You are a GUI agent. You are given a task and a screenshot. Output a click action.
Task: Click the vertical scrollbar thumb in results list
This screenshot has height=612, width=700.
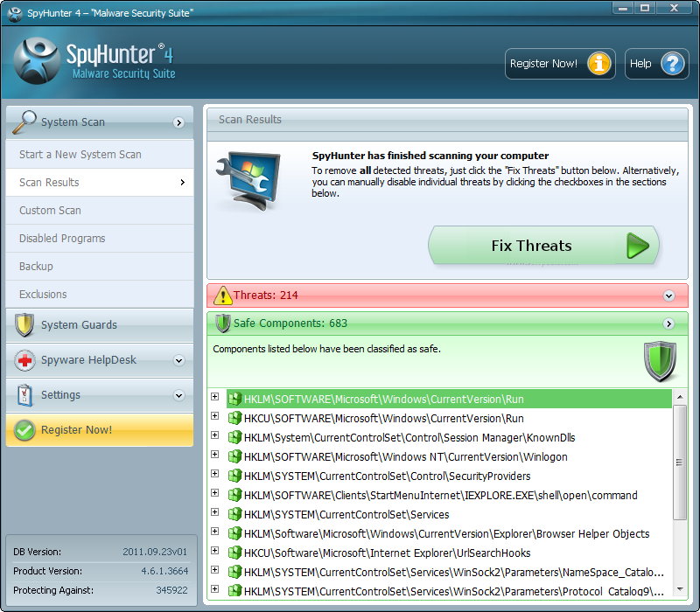click(x=680, y=462)
